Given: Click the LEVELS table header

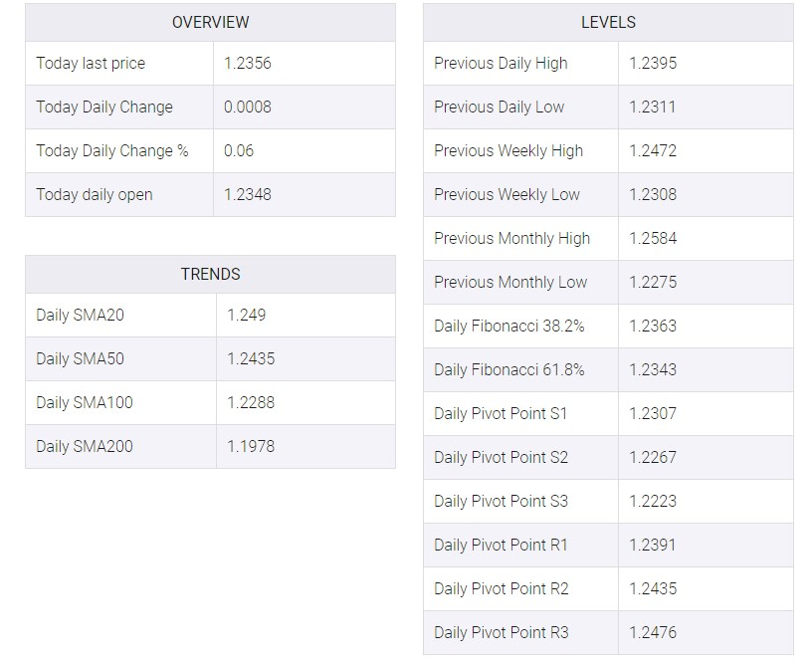Looking at the screenshot, I should (x=608, y=22).
